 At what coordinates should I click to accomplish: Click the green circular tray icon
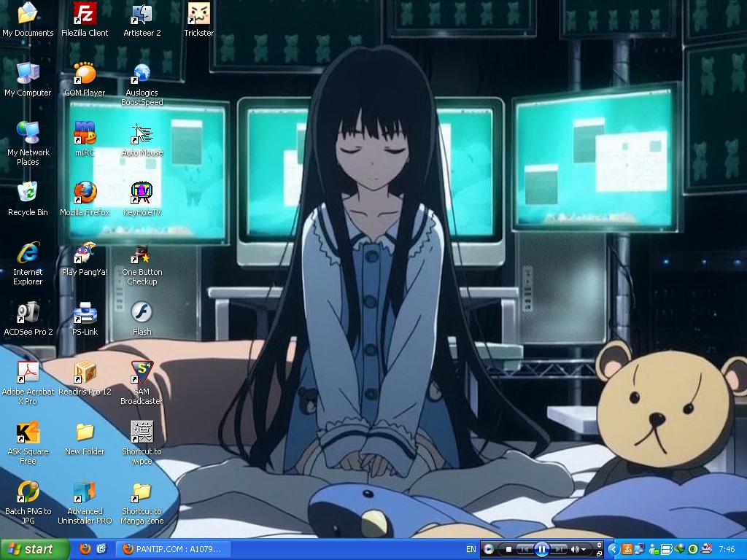(693, 550)
